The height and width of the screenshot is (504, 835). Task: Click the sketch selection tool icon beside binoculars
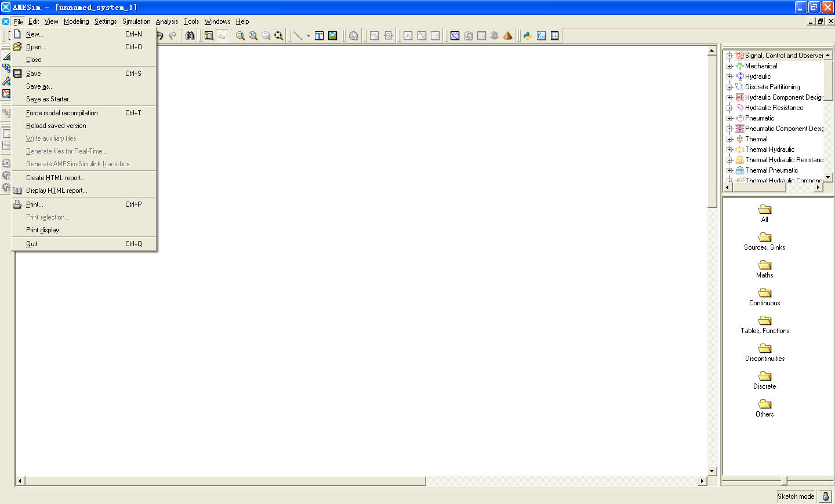click(x=209, y=36)
